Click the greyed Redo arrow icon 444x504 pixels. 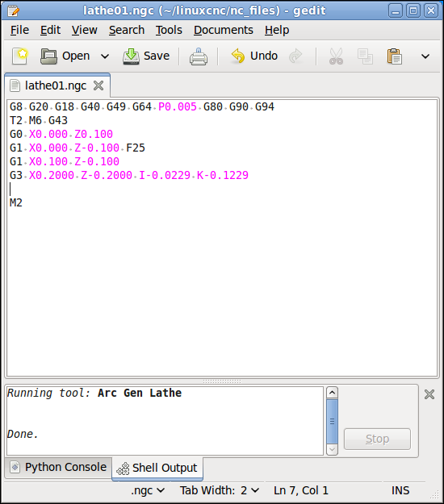295,56
